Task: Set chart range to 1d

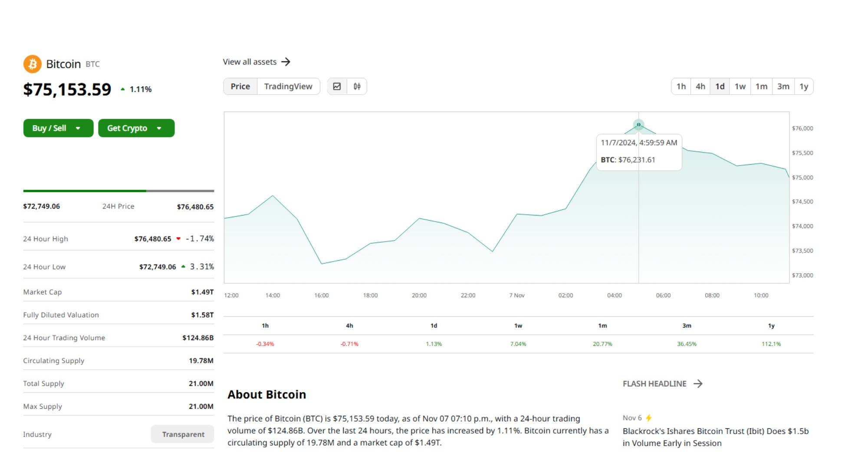Action: point(720,86)
